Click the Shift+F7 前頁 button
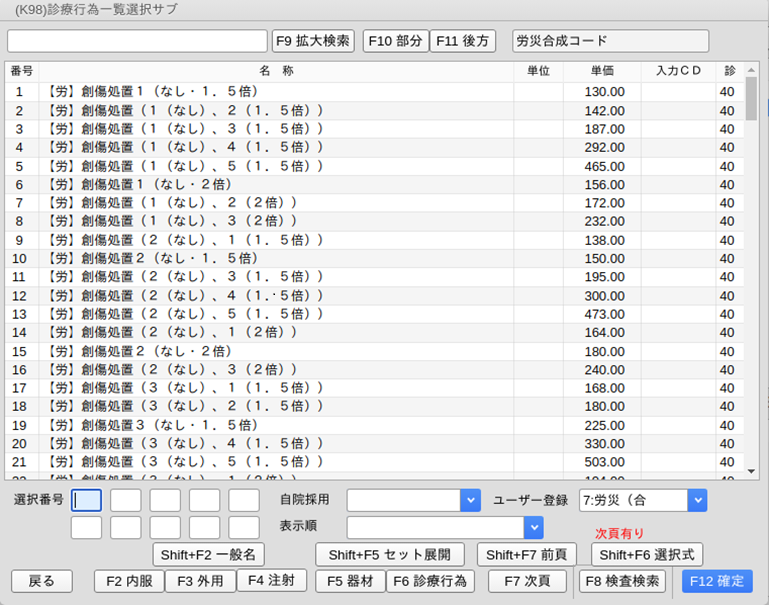The image size is (769, 605). 527,554
